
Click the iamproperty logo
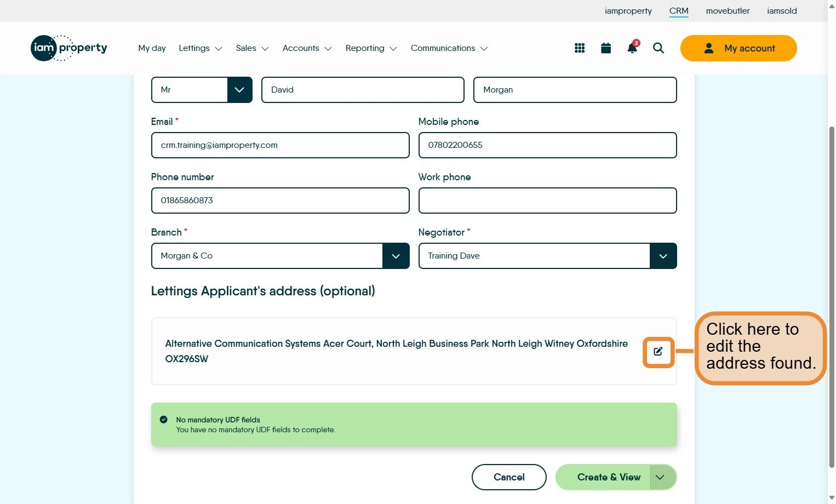[69, 48]
